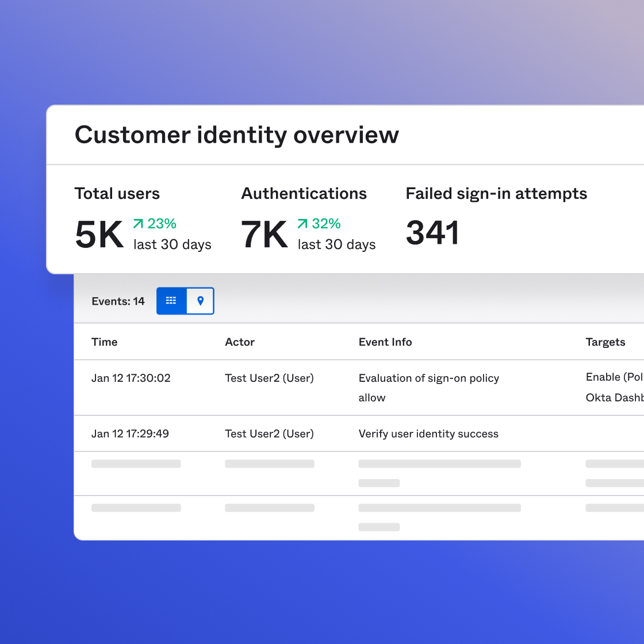Open the Total users metric
644x644 pixels.
click(x=117, y=194)
